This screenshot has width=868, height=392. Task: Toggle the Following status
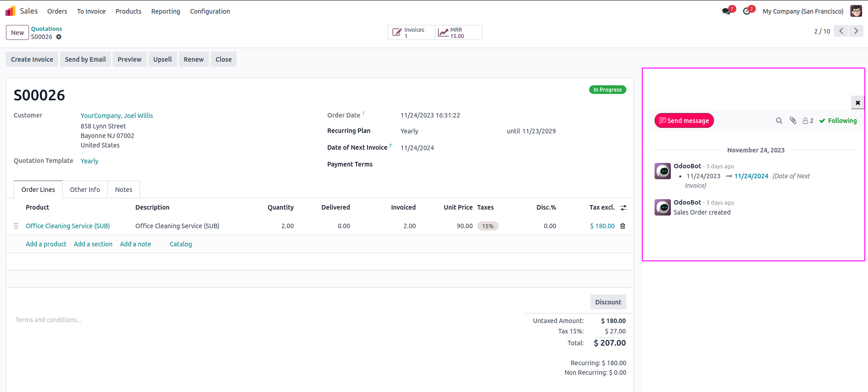[x=838, y=121]
